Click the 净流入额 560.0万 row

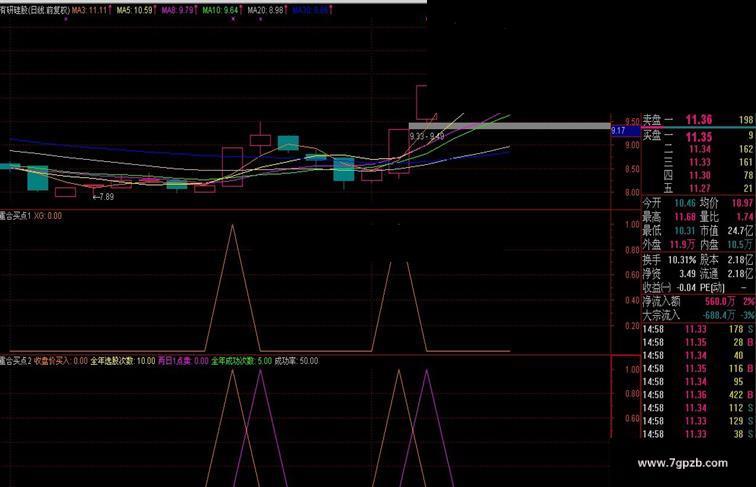(x=698, y=302)
